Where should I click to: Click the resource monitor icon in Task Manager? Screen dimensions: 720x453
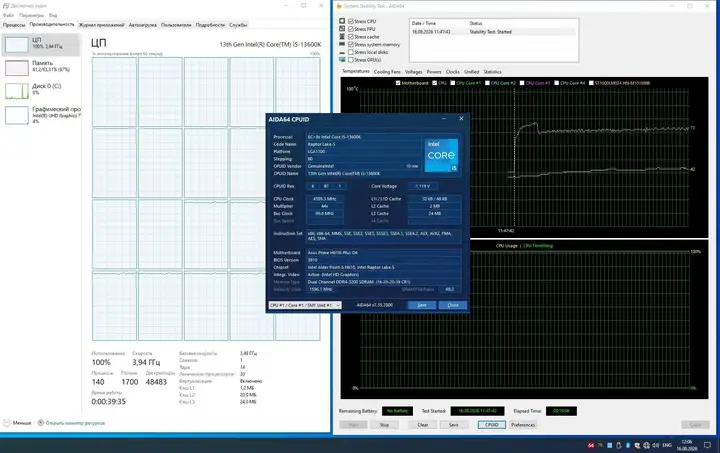pyautogui.click(x=40, y=423)
